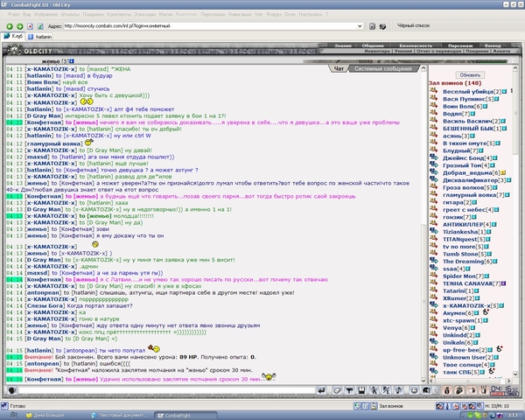Click the orange icon nearest the clock
This screenshot has width=525, height=420.
coord(484,390)
